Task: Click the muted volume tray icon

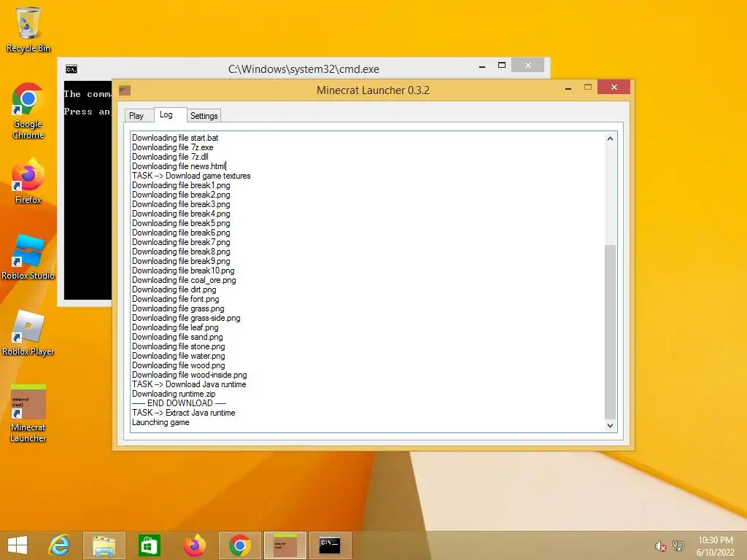Action: [x=660, y=546]
